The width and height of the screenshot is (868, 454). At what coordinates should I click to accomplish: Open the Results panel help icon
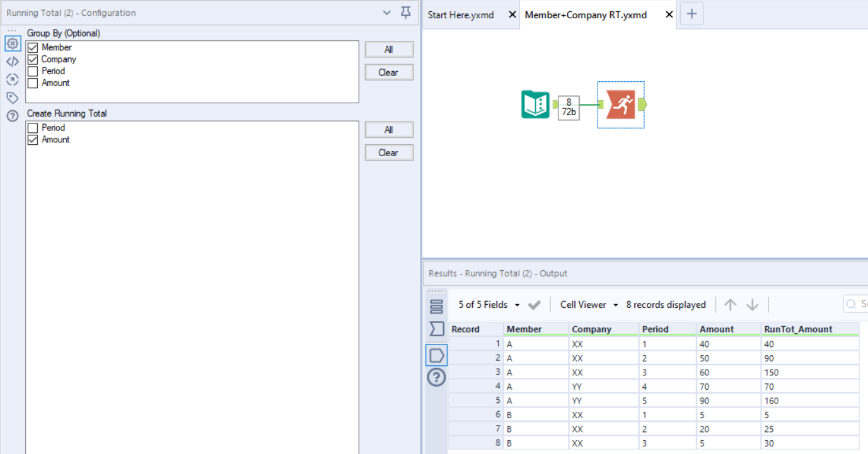tap(437, 377)
